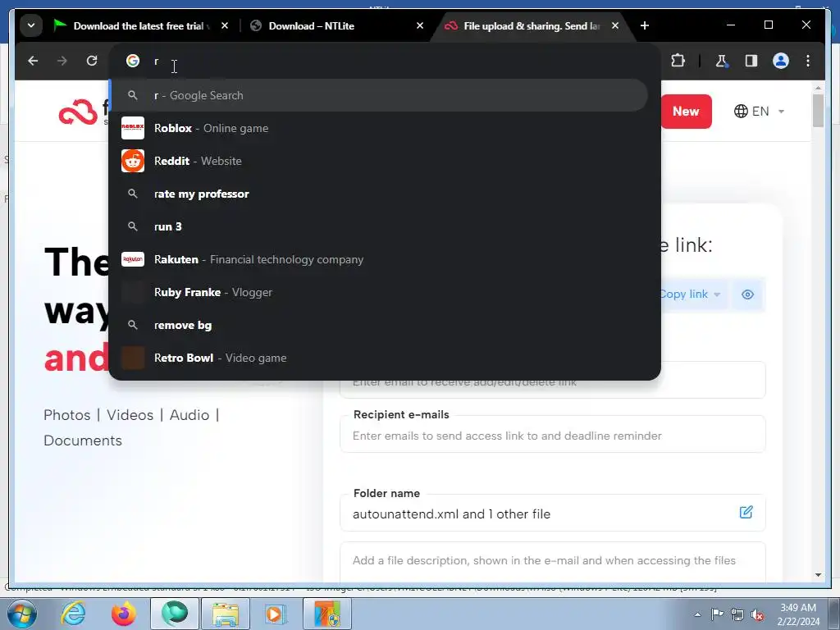
Task: Open Firefox from the taskbar
Action: (123, 614)
